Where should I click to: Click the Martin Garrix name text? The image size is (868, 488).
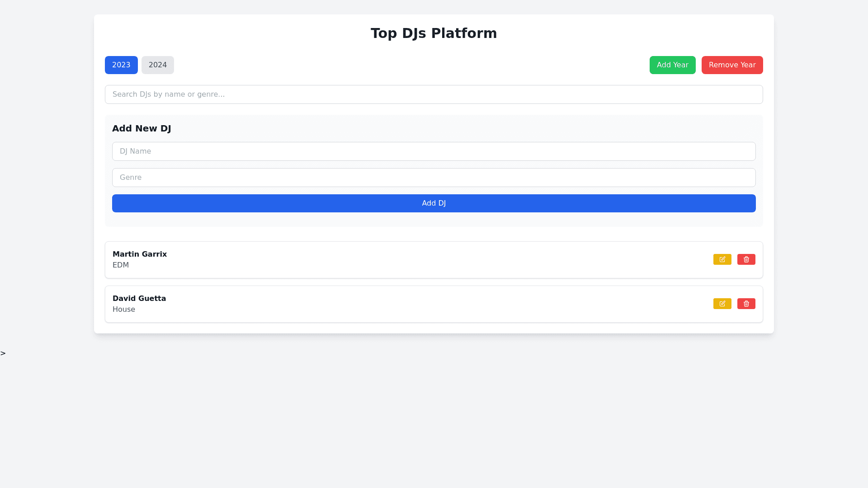tap(140, 254)
